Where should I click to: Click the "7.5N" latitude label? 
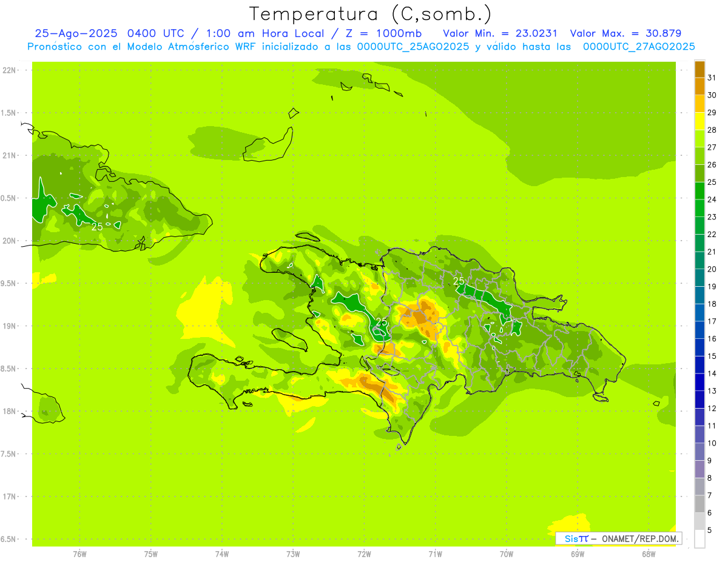[9, 454]
